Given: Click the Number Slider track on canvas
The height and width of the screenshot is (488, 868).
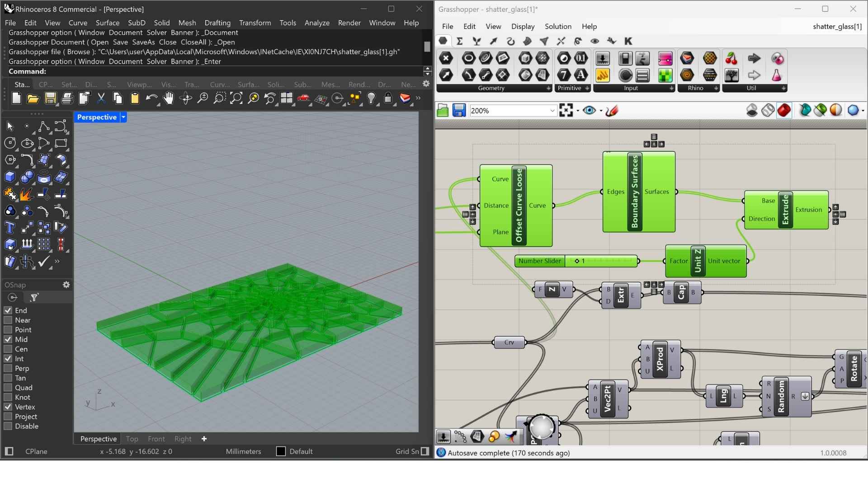Looking at the screenshot, I should [x=601, y=261].
